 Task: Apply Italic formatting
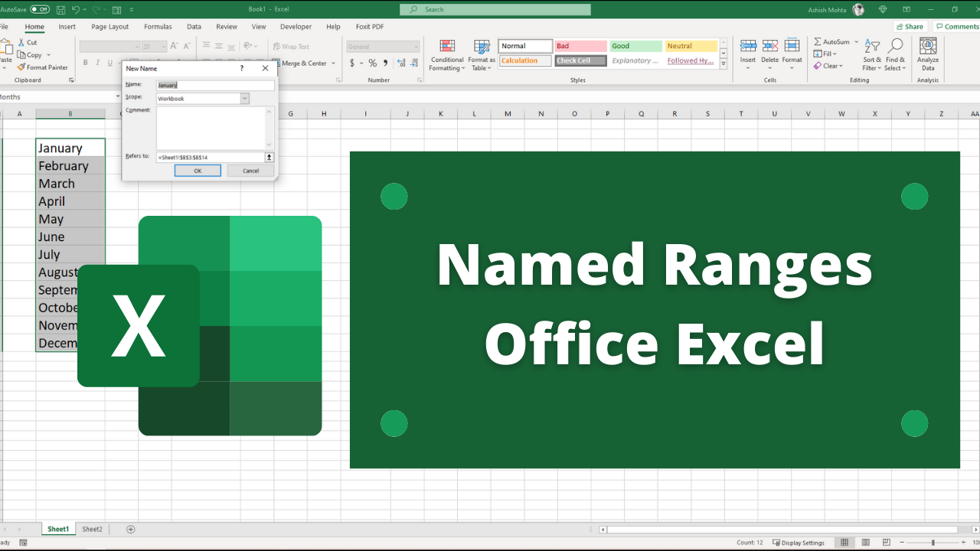pos(97,63)
